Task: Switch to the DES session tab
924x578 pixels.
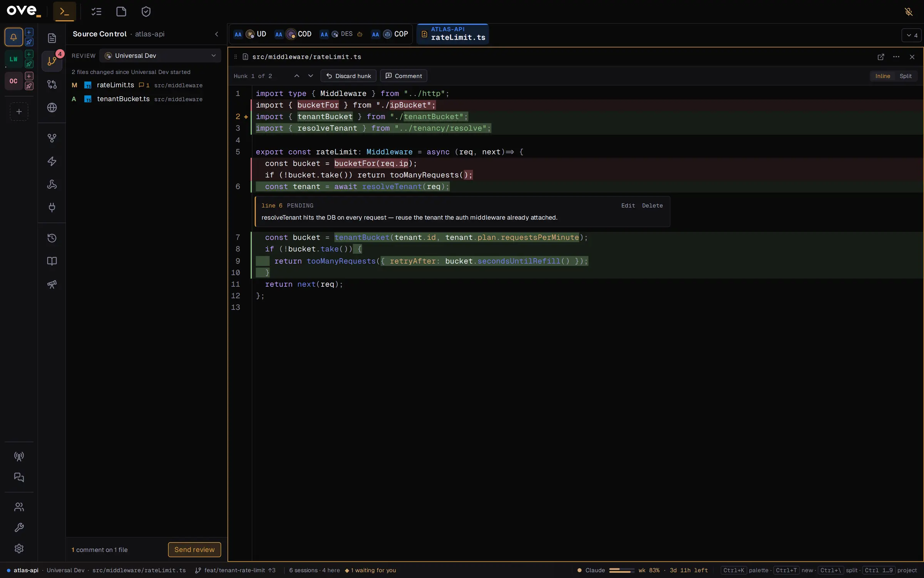Action: 341,34
